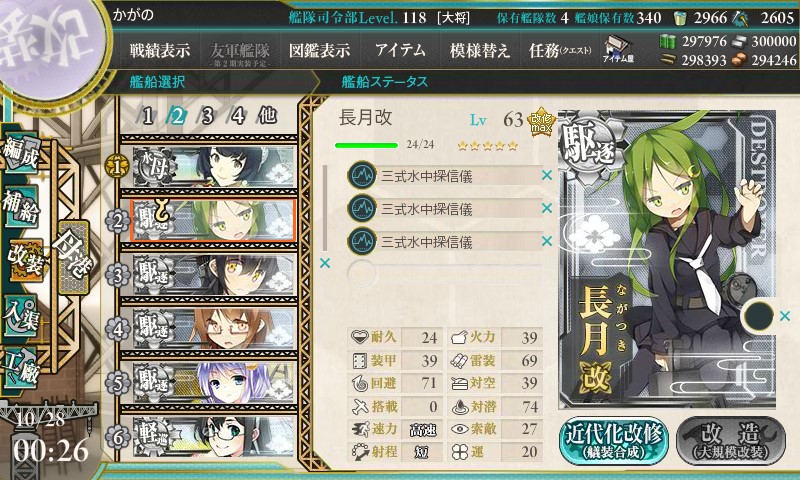Open the 工廠 factory icon
Viewport: 800px width, 480px height.
coord(21,367)
